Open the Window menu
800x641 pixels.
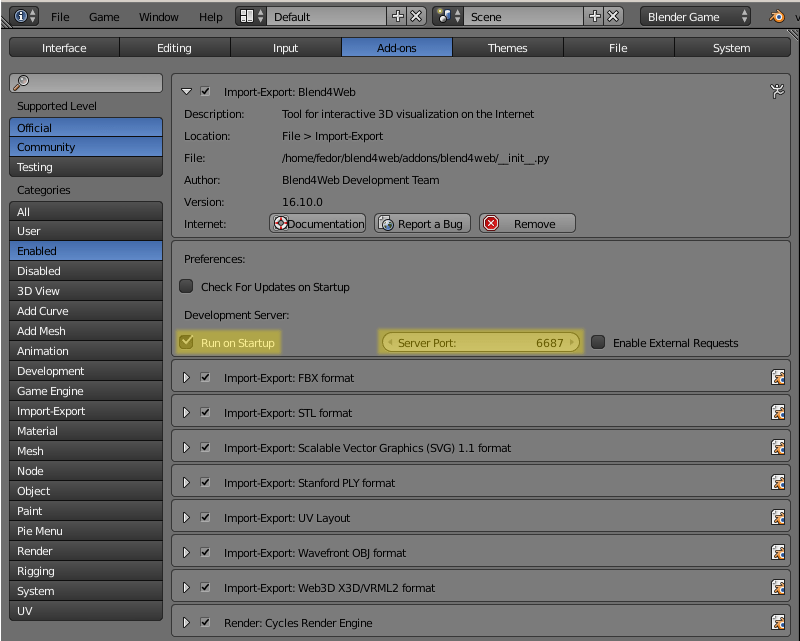pyautogui.click(x=159, y=17)
